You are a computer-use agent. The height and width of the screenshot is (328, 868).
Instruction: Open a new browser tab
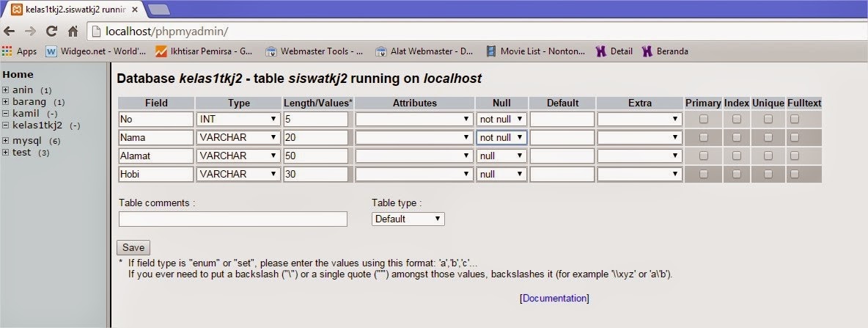(x=159, y=10)
